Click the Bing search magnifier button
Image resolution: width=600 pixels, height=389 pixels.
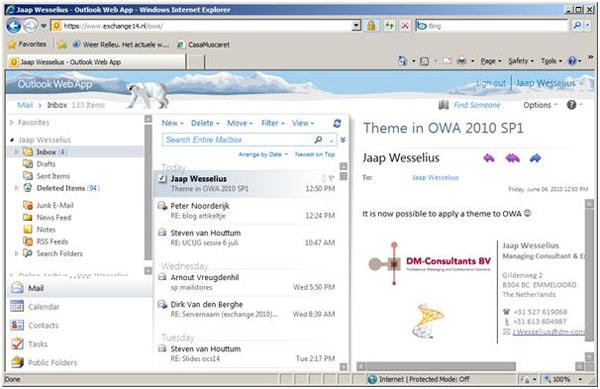(577, 26)
